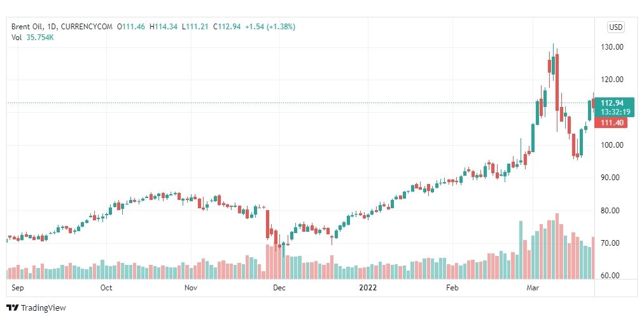The height and width of the screenshot is (319, 644).
Task: Click the Mar date axis label
Action: pos(533,288)
